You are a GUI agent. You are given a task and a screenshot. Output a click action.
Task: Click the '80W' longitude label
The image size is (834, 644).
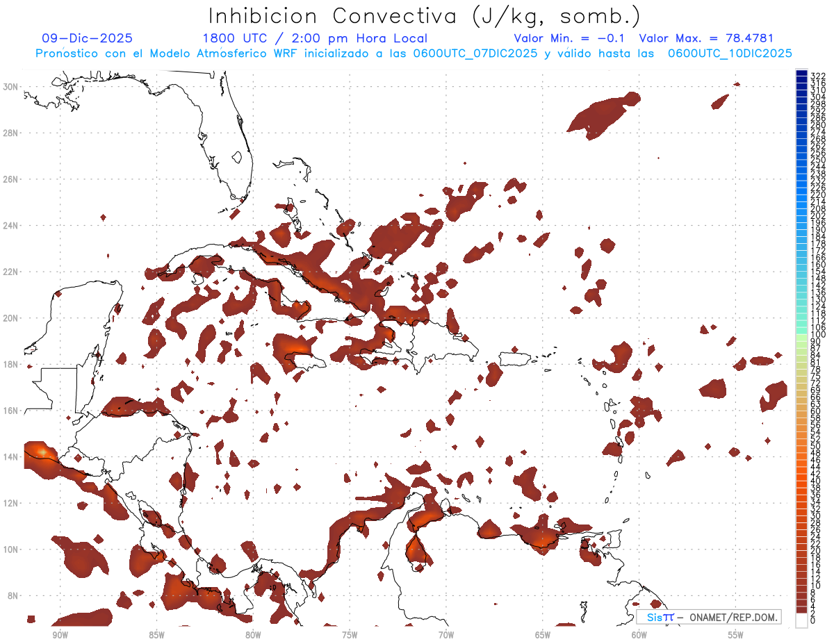(253, 635)
